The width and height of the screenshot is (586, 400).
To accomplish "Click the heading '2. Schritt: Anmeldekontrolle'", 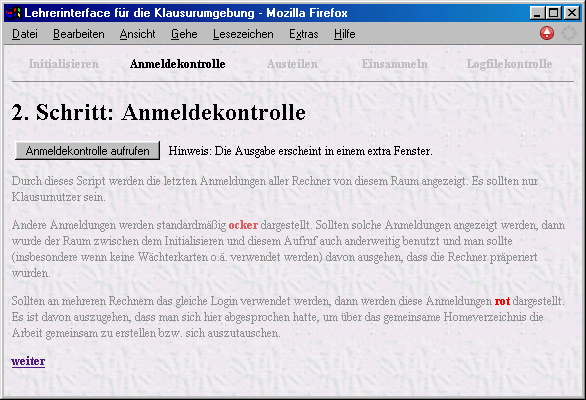I will point(158,112).
